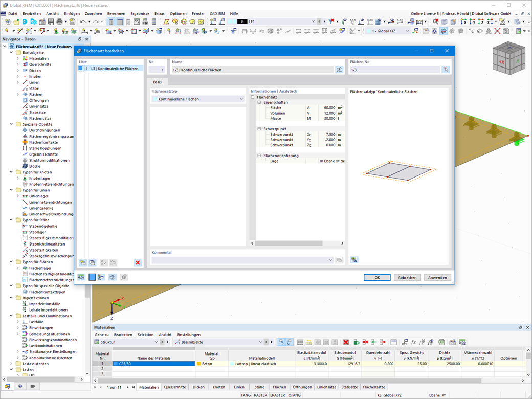This screenshot has width=532, height=399.
Task: Toggle the blue color display button in dialog footer
Action: click(x=92, y=277)
